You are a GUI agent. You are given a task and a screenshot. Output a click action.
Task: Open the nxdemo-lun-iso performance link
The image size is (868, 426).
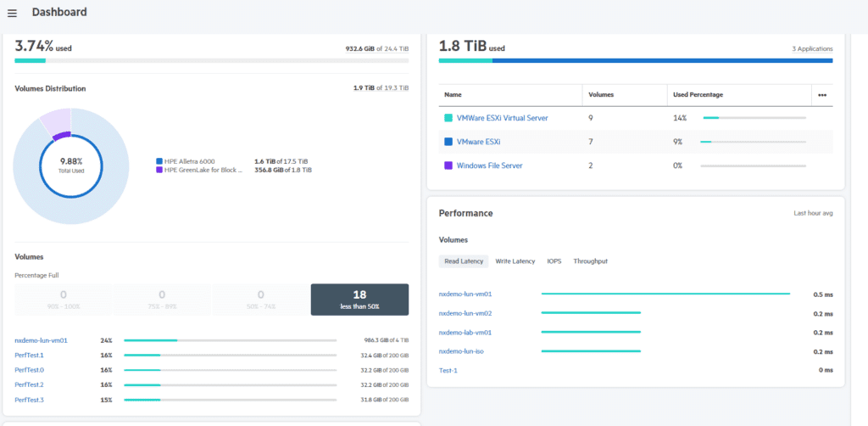(x=461, y=351)
